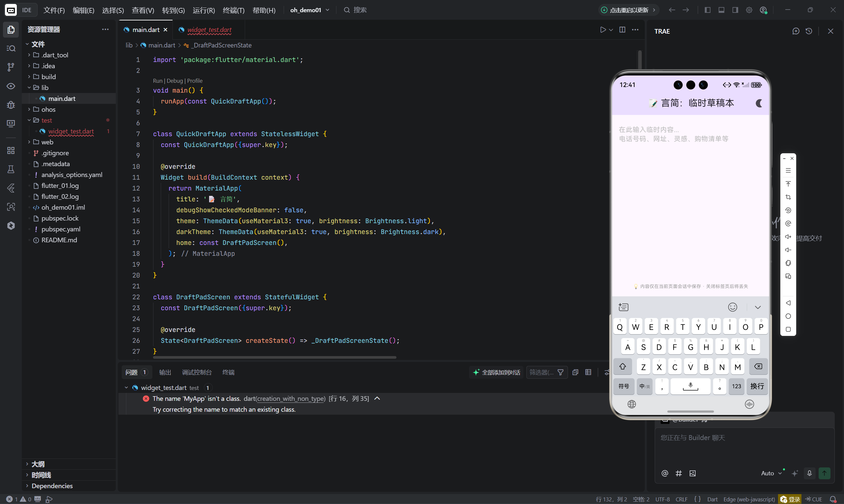
Task: Open the Run and Debug sidebar icon
Action: pos(11,104)
